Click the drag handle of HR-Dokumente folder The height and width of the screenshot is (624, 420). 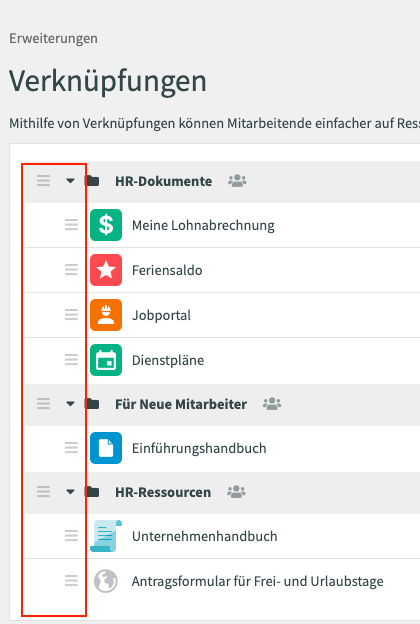pos(43,181)
